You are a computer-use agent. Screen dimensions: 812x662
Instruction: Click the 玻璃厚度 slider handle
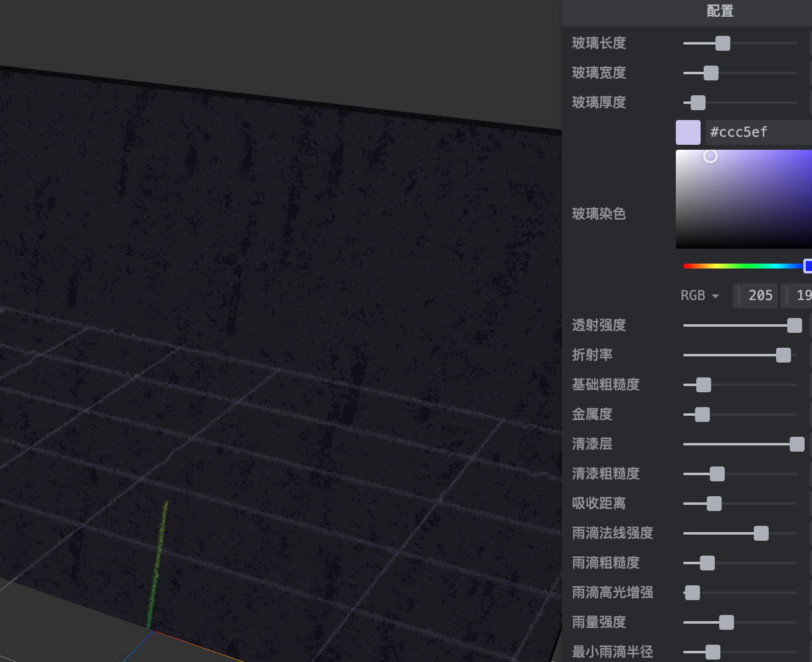tap(698, 103)
